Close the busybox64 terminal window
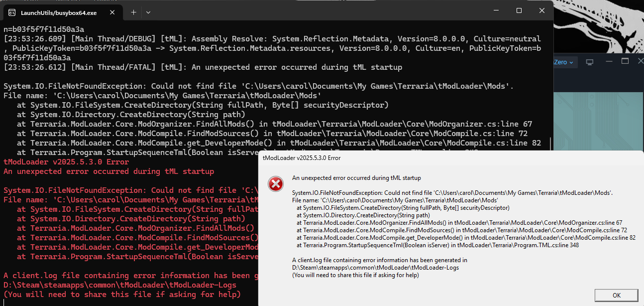Image resolution: width=644 pixels, height=306 pixels. (541, 10)
